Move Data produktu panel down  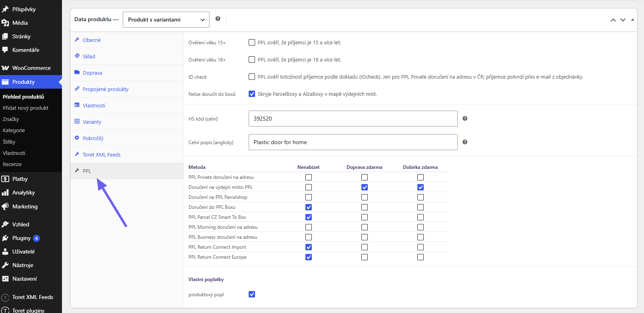[623, 20]
